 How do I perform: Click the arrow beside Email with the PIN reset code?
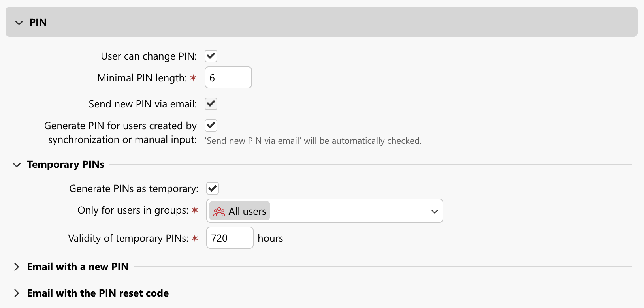[16, 293]
